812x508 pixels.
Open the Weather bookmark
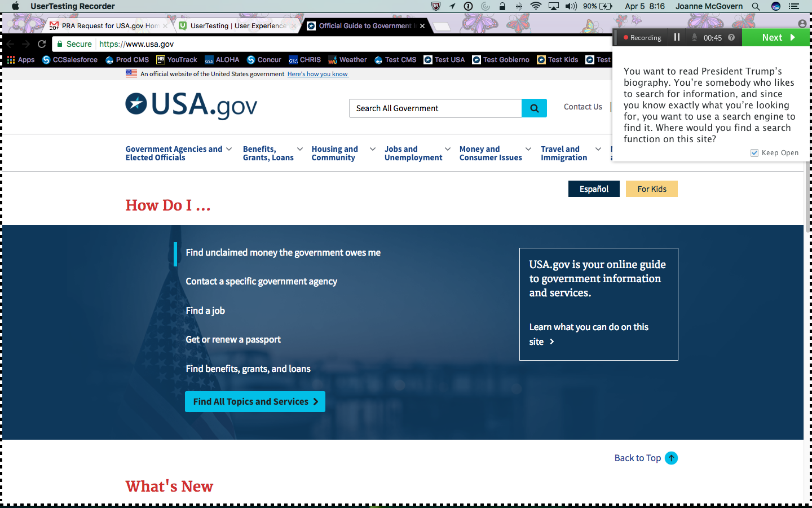[x=347, y=59]
